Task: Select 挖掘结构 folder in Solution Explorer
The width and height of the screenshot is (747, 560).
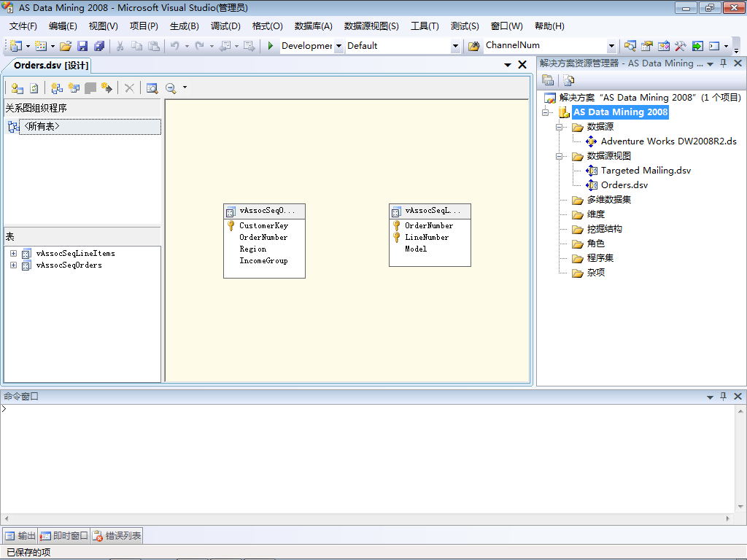Action: (604, 229)
